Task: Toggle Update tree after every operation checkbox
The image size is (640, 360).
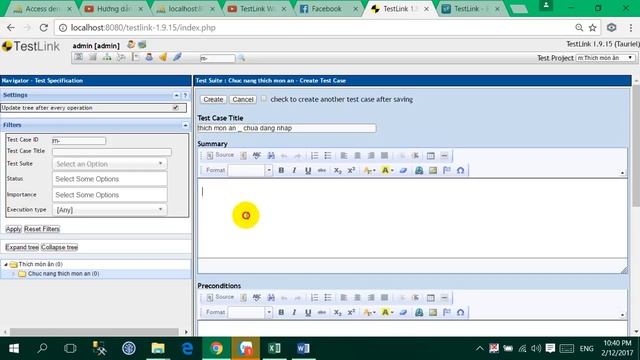Action: (176, 108)
